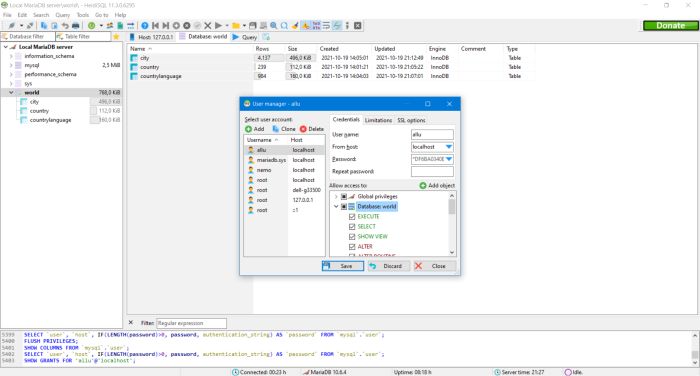Click the Load SQL file folder icon

236,25
